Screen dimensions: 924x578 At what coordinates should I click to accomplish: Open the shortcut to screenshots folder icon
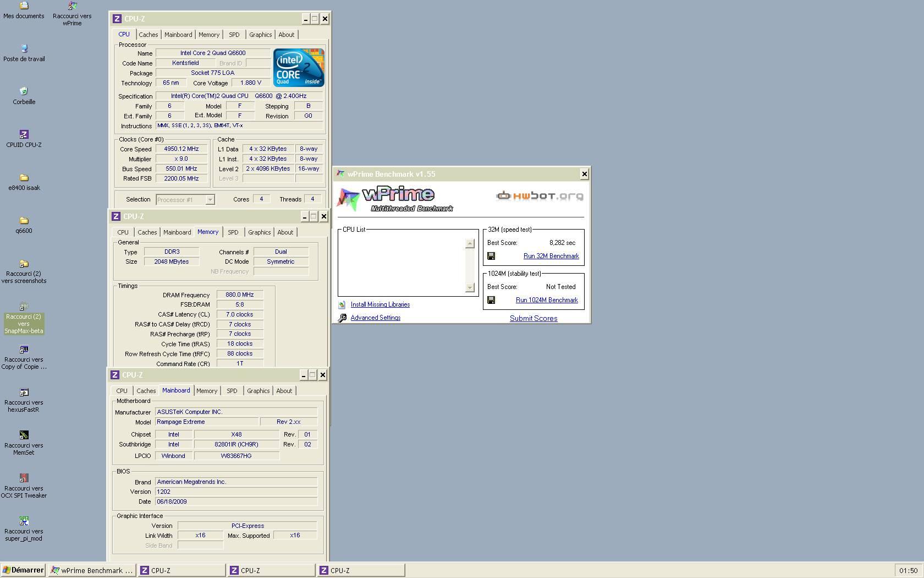(24, 264)
